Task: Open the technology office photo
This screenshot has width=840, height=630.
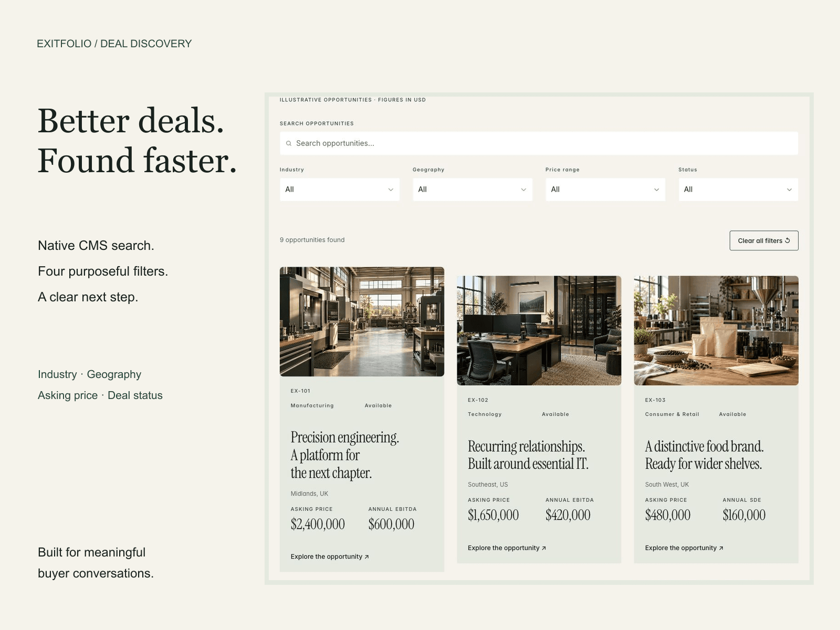Action: tap(539, 331)
